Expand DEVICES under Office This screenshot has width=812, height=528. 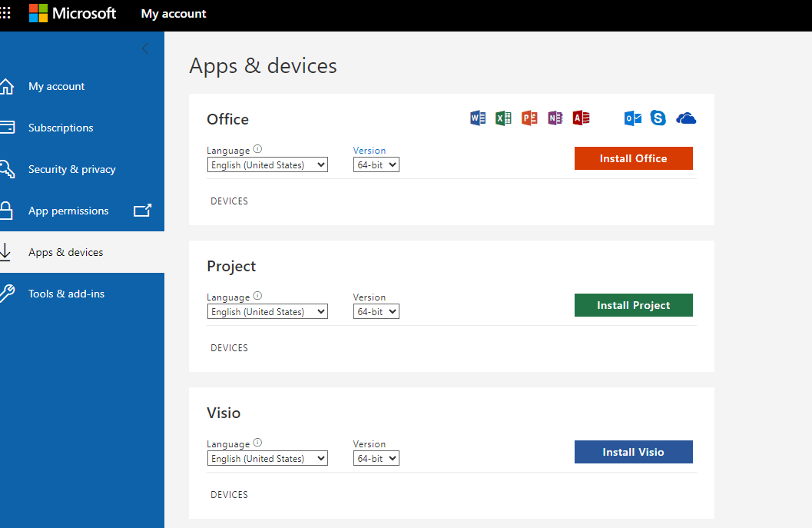(x=229, y=201)
